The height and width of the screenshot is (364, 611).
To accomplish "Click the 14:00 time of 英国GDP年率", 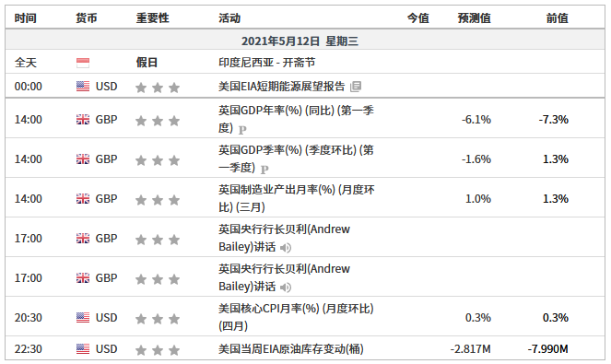I will pyautogui.click(x=28, y=119).
